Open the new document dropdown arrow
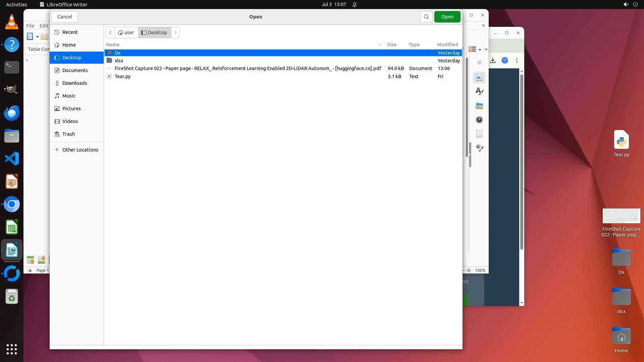This screenshot has width=644, height=362. click(x=37, y=37)
